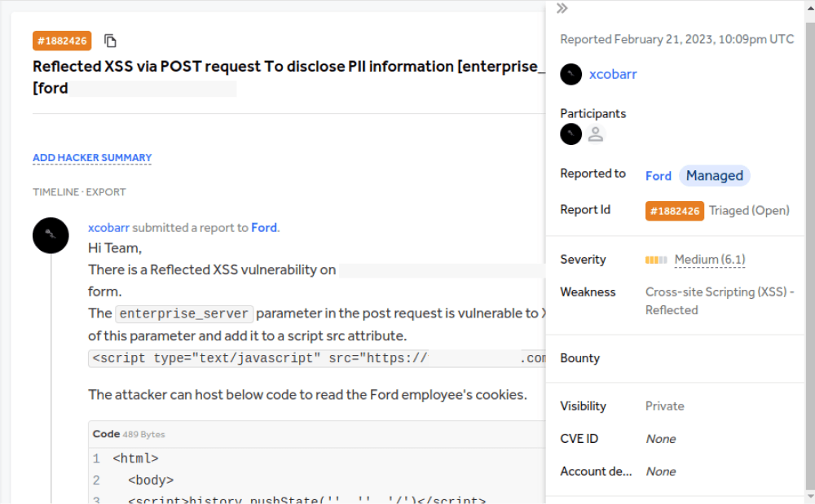This screenshot has height=504, width=815.
Task: Open xcobarr's avatar in the sidebar header
Action: click(570, 74)
